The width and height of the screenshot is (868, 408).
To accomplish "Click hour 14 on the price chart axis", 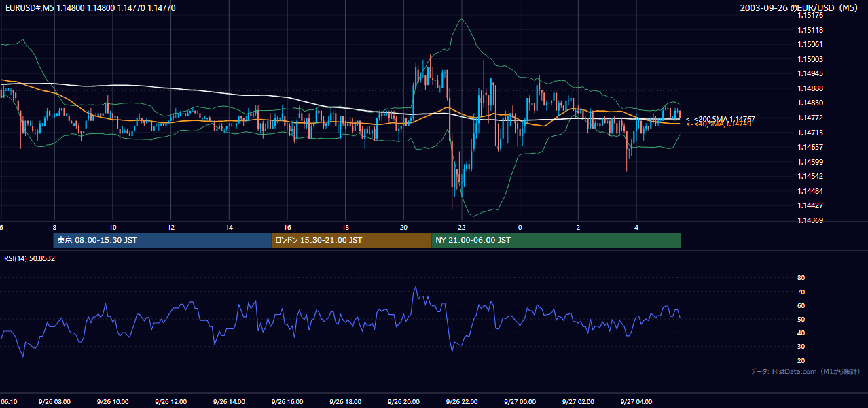I will (x=230, y=227).
